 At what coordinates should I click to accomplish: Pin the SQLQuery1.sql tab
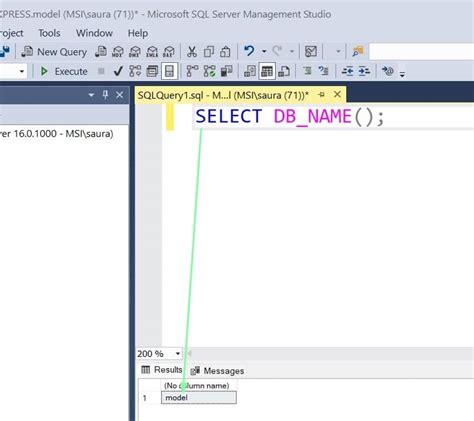322,95
